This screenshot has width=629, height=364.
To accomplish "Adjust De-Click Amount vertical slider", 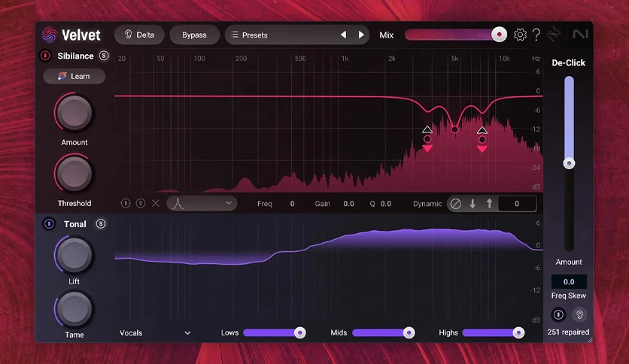I will (569, 163).
